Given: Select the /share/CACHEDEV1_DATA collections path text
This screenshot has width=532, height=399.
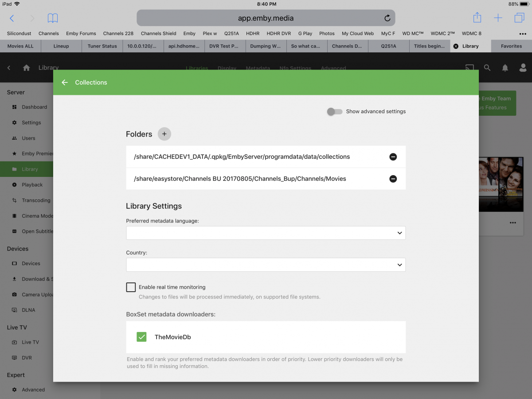Looking at the screenshot, I should tap(242, 157).
